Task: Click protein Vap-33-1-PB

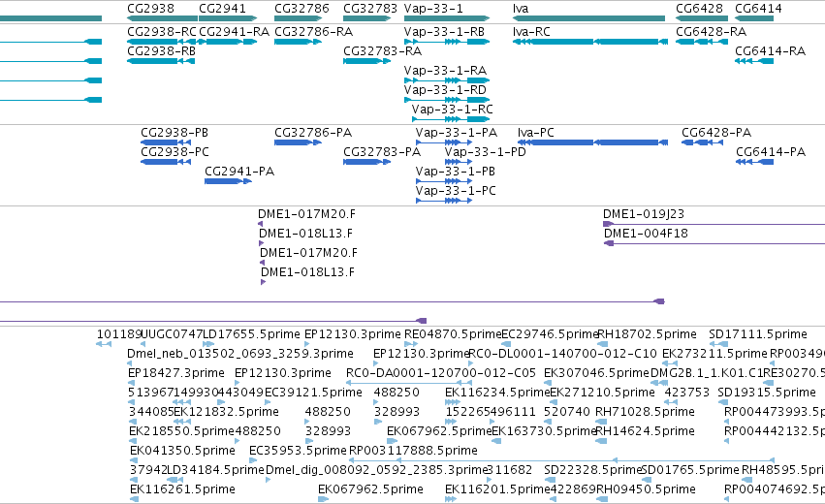Action: 444,181
